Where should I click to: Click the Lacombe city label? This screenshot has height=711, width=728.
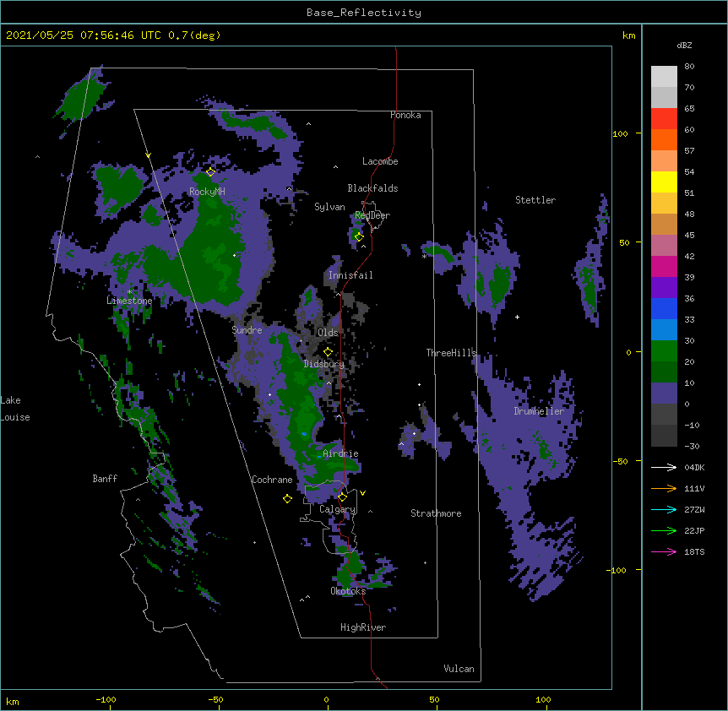(x=380, y=161)
